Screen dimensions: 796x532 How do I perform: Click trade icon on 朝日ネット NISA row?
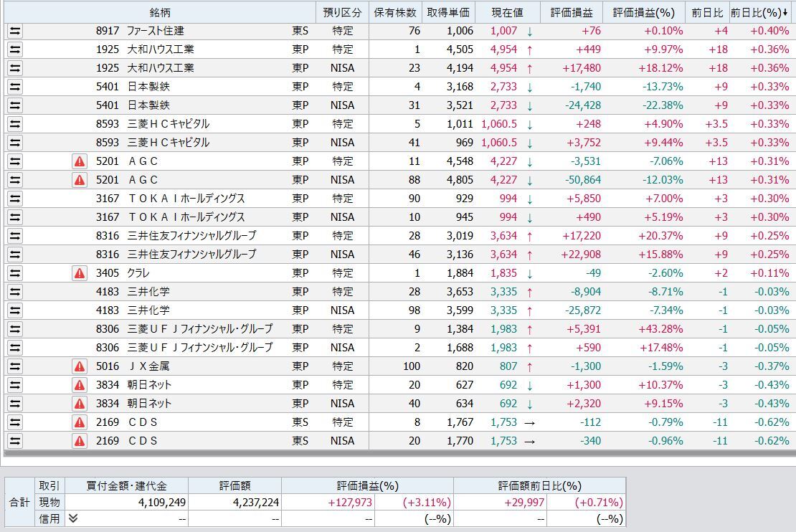point(15,404)
